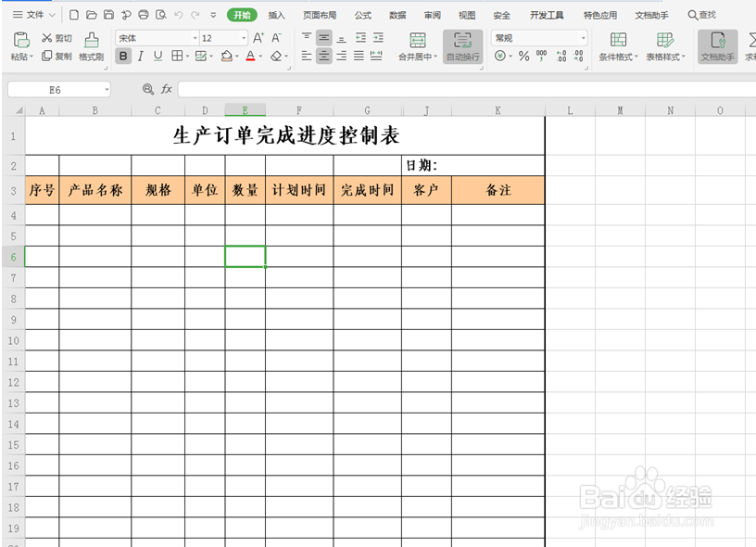
Task: Decrease indent in the cell
Action: click(x=360, y=38)
